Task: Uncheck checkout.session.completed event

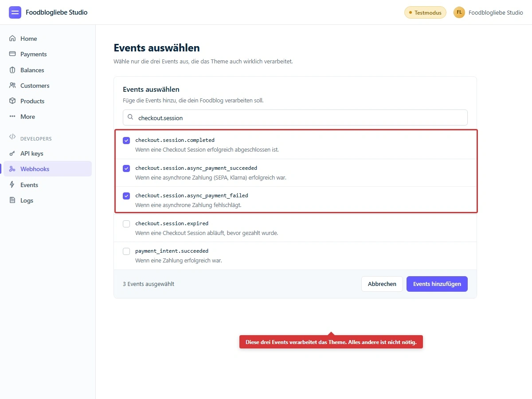Action: tap(126, 140)
